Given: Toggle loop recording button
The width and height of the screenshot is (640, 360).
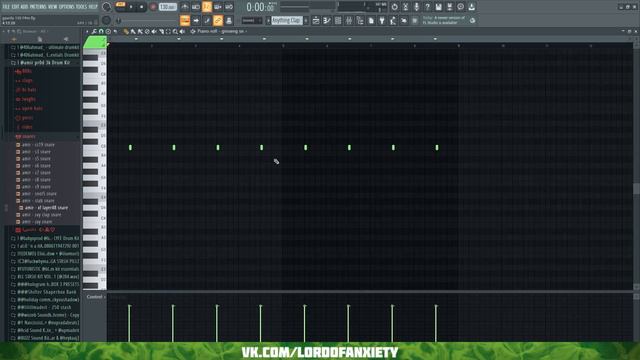Looking at the screenshot, I should pyautogui.click(x=229, y=7).
